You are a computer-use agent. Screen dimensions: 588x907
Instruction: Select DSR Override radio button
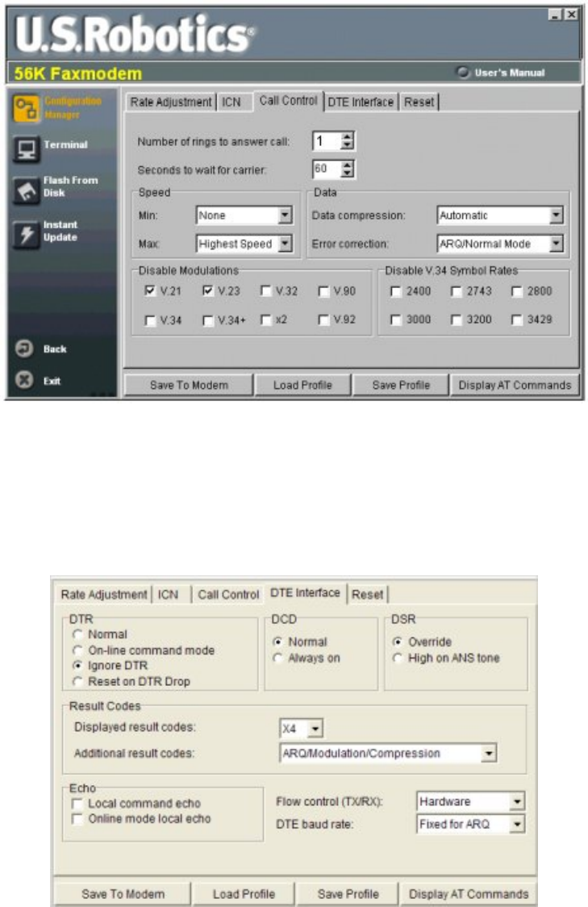[397, 642]
